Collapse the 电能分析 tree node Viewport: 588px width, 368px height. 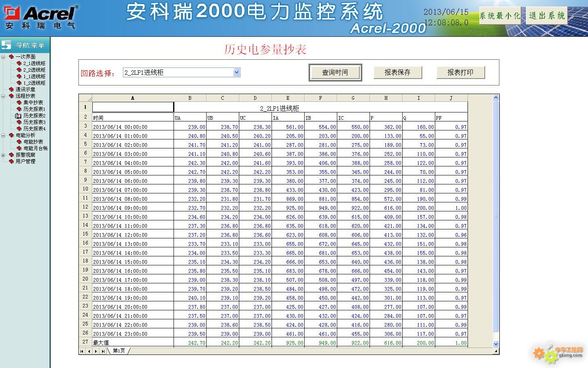tap(3, 135)
